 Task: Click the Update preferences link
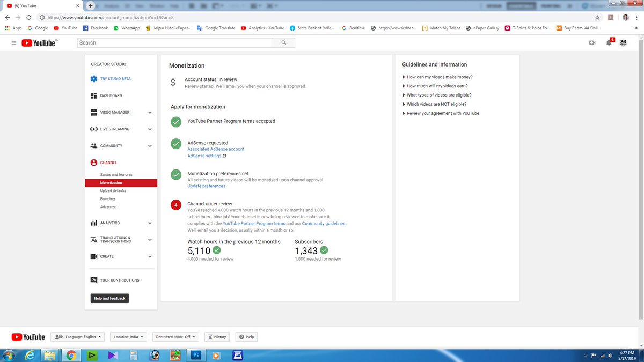point(206,186)
